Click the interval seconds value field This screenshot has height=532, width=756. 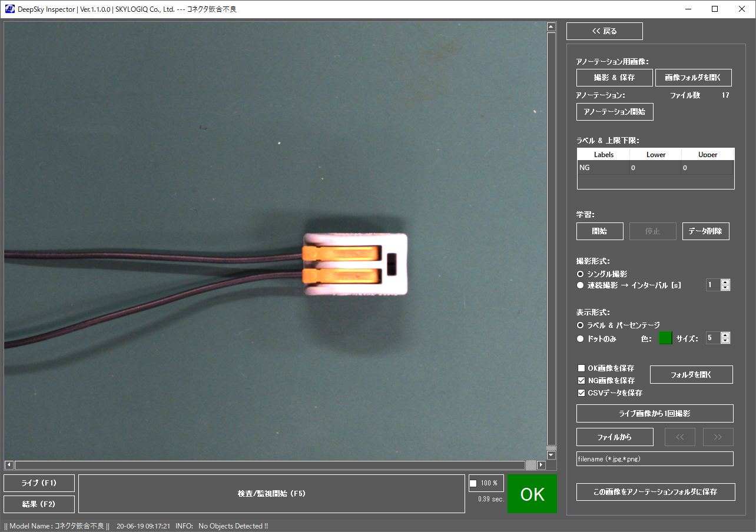(x=713, y=285)
